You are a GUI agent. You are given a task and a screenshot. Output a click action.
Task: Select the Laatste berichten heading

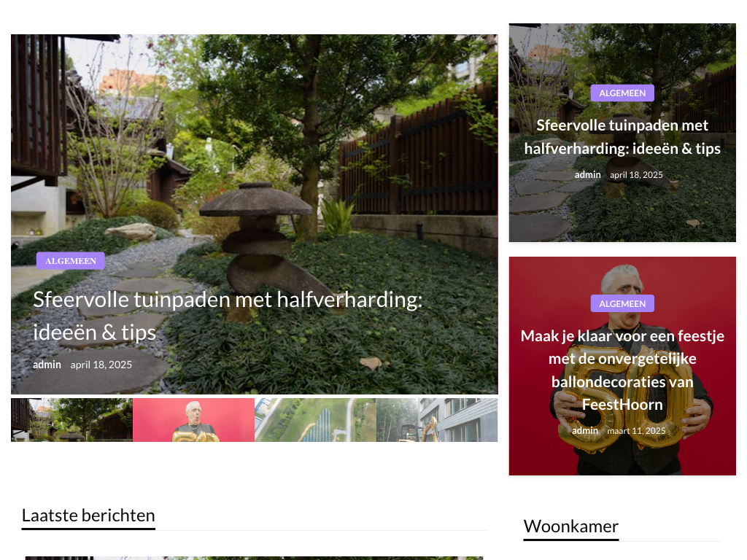(88, 516)
